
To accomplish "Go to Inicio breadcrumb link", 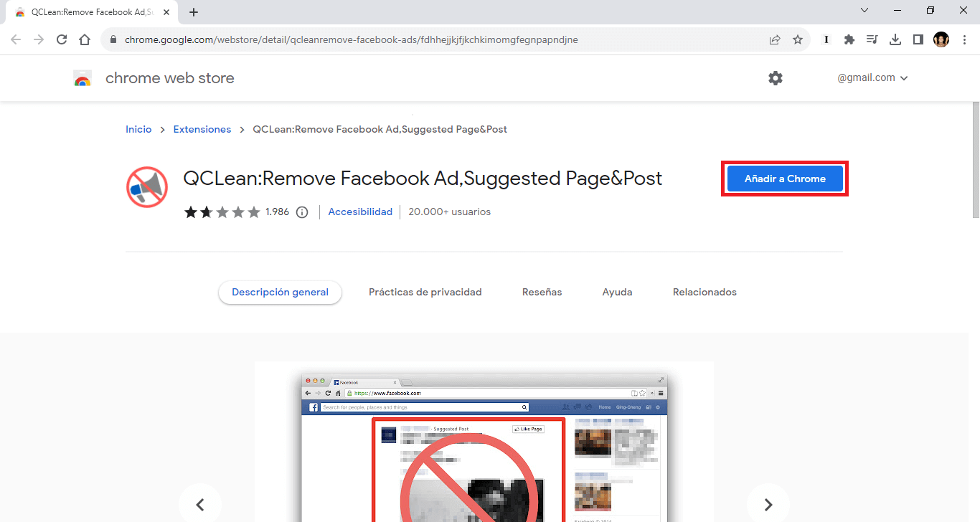I will pyautogui.click(x=138, y=130).
